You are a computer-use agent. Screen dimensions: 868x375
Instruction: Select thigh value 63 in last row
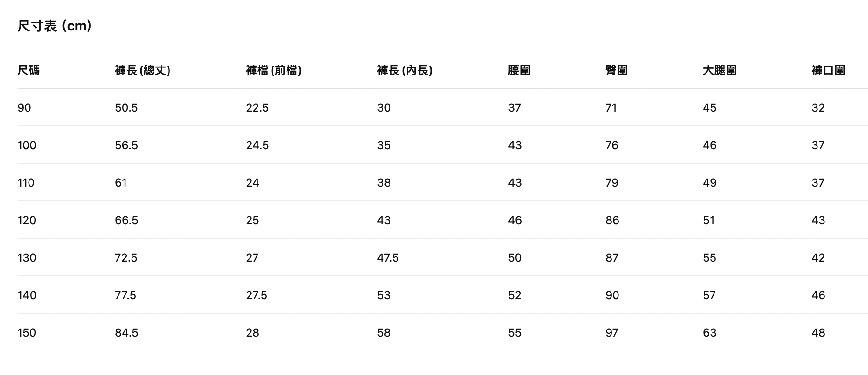(710, 333)
